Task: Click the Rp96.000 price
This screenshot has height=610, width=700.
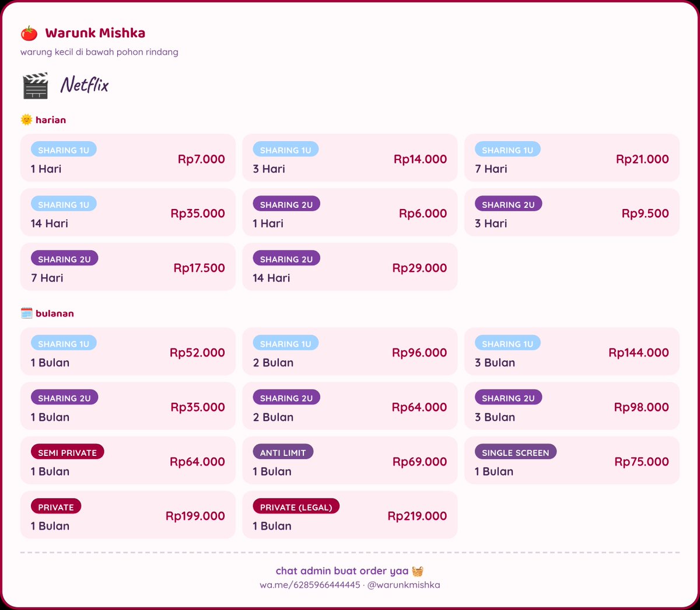Action: [x=419, y=353]
